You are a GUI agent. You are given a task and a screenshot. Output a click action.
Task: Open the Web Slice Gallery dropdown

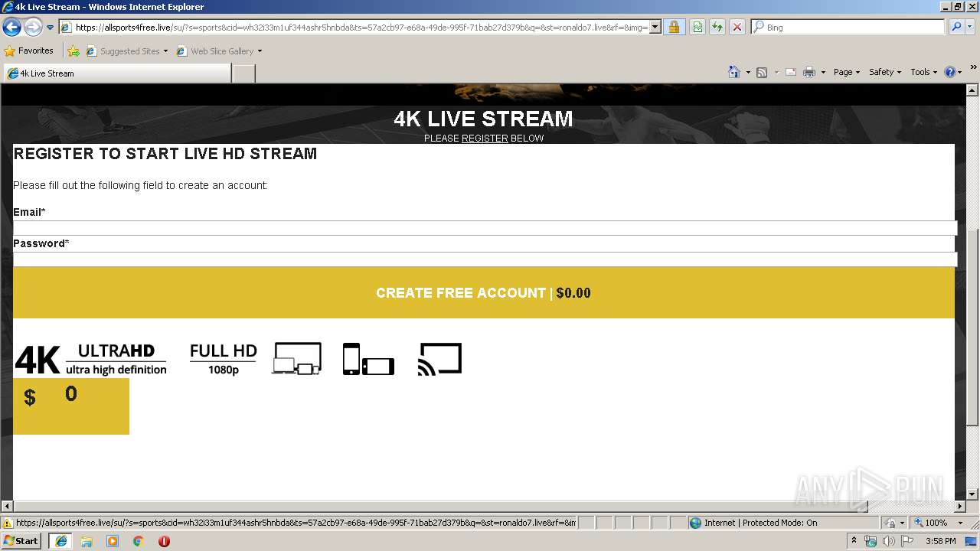219,51
